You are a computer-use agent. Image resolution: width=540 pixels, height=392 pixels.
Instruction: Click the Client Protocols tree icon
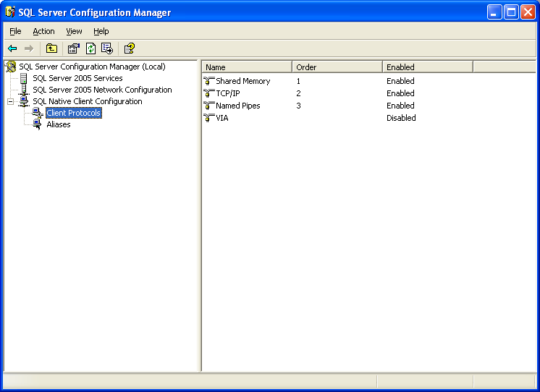tap(38, 113)
